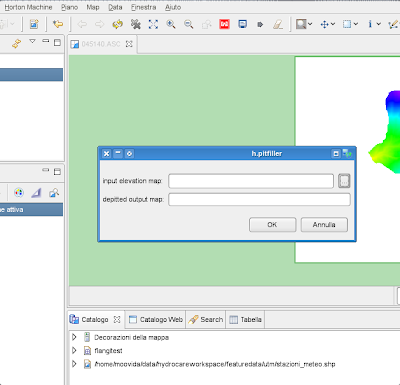Click the depitted output map field

pyautogui.click(x=259, y=199)
